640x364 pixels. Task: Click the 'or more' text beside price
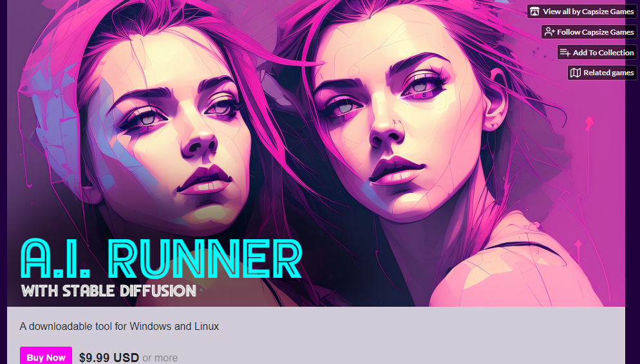coord(160,358)
